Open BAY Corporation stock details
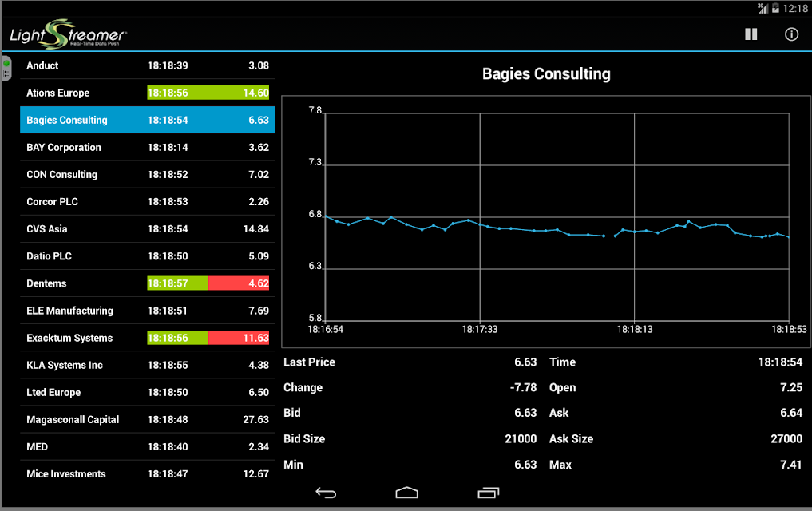Screen dimensions: 812x511 pos(148,147)
